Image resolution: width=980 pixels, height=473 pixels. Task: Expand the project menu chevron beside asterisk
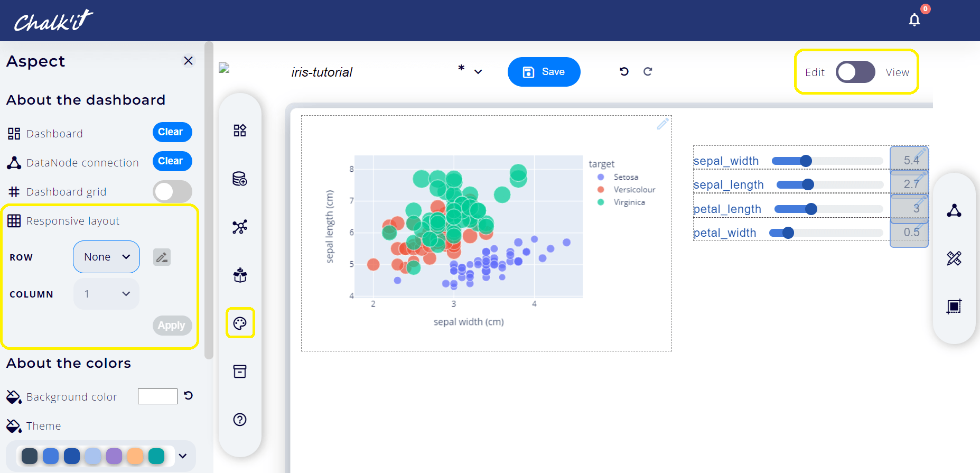coord(478,72)
